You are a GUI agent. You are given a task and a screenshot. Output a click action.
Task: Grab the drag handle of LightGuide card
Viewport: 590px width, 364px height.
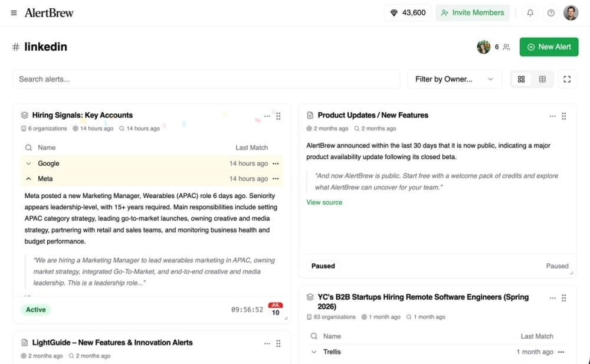point(278,343)
